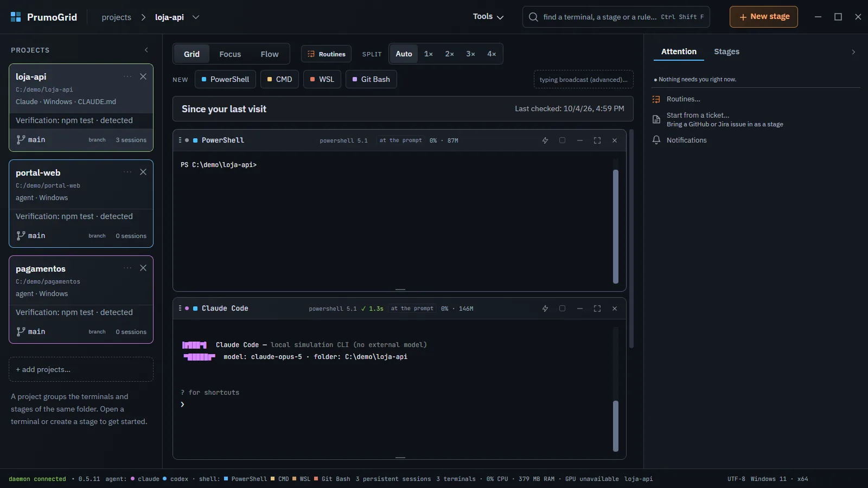The image size is (868, 488).
Task: Expand the Claude Code terminal to fullscreen
Action: pos(597,309)
